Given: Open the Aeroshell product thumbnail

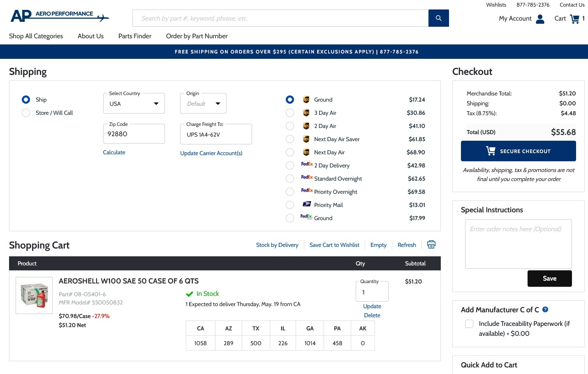Looking at the screenshot, I should (x=34, y=295).
